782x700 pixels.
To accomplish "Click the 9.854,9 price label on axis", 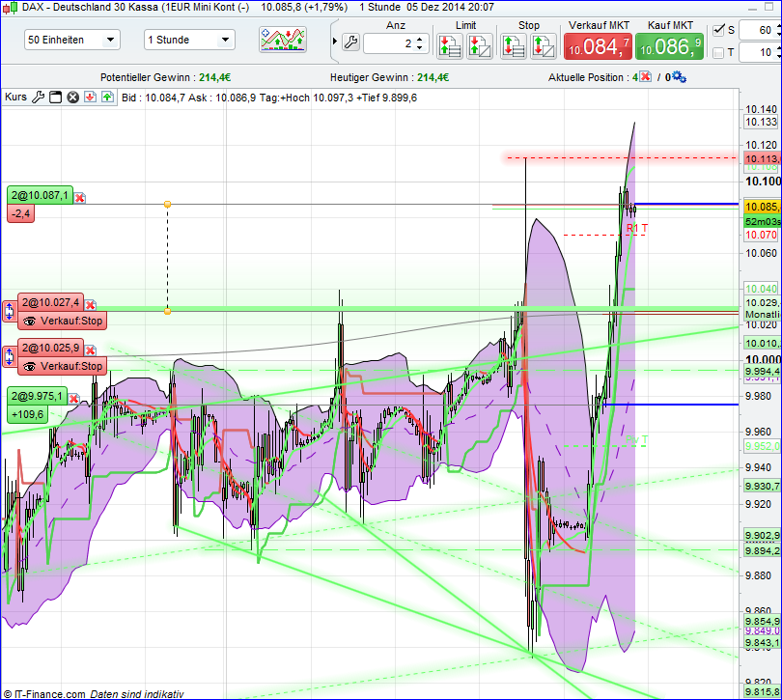I will (x=762, y=621).
